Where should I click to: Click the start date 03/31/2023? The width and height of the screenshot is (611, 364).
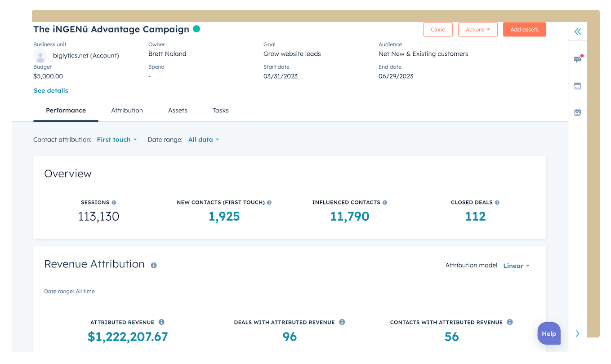281,76
